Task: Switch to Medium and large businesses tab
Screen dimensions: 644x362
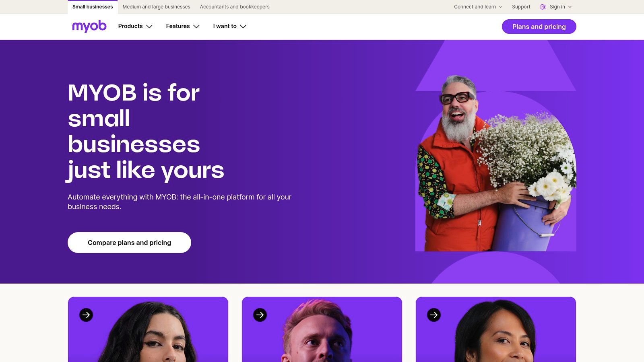Action: pyautogui.click(x=156, y=7)
